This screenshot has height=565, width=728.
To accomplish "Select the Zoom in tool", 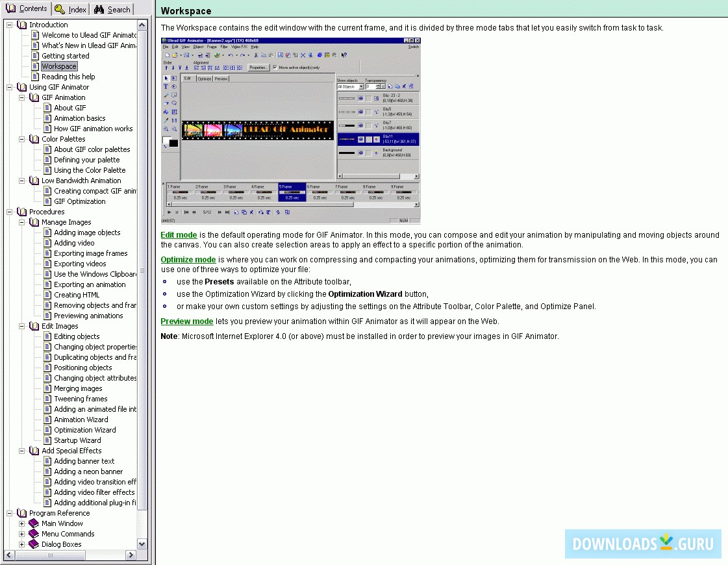I will [x=165, y=129].
